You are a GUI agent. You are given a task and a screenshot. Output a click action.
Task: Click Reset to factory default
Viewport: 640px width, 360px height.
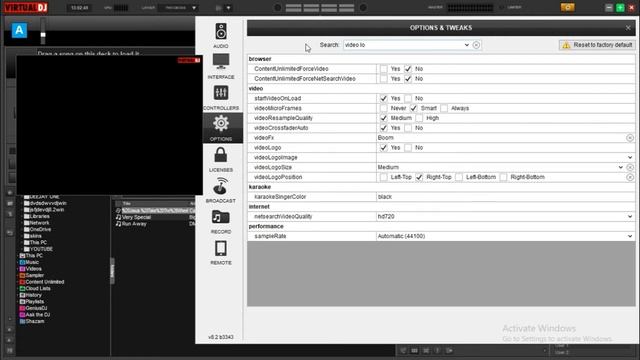point(597,45)
